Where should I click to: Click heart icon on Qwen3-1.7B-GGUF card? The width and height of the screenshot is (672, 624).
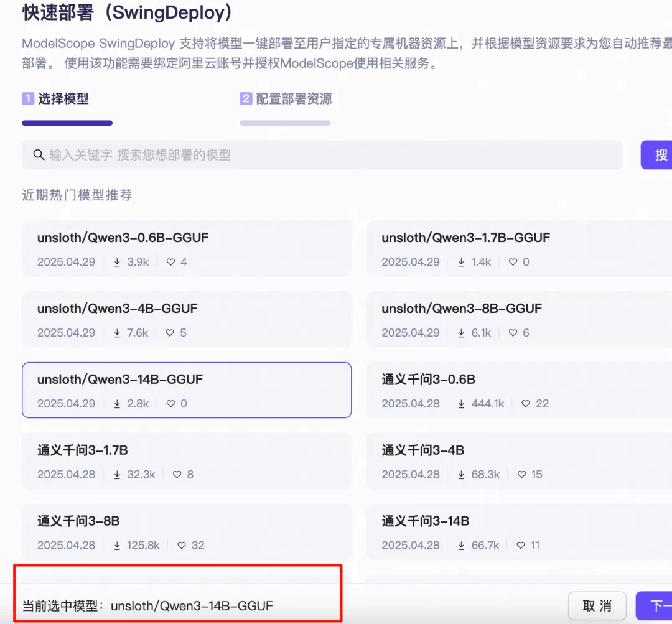click(x=513, y=262)
